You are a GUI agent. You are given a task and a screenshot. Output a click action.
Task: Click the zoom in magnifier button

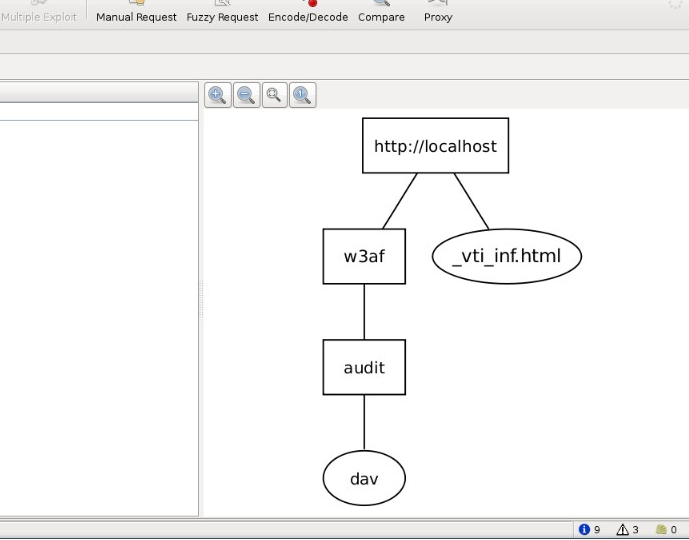(218, 95)
